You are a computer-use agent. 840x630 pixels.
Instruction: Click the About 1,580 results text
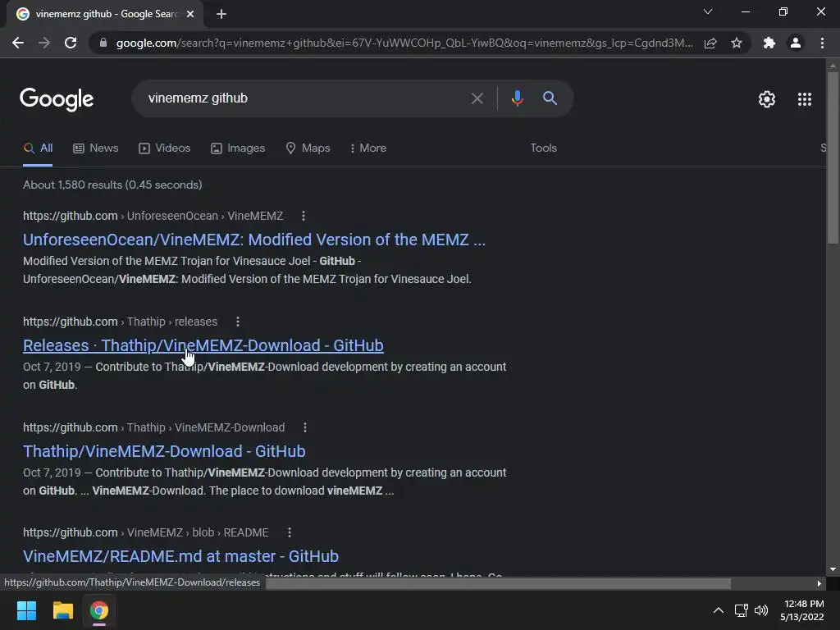112,185
